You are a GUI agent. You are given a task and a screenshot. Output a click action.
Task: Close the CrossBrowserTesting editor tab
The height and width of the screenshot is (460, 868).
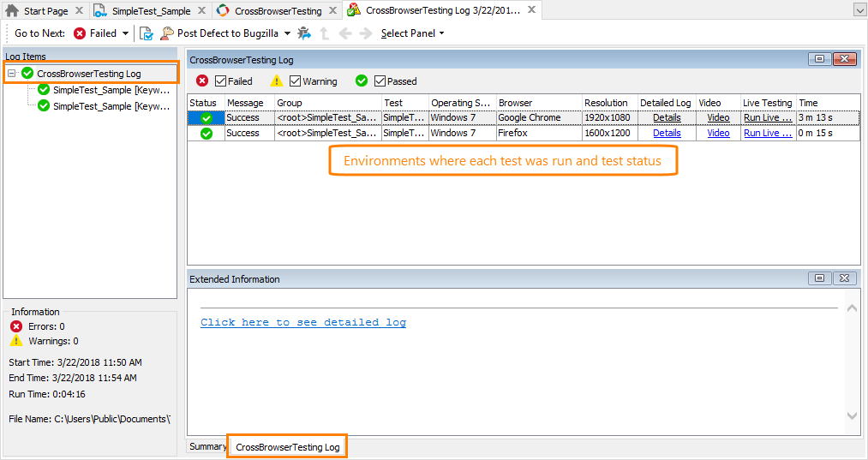point(332,10)
